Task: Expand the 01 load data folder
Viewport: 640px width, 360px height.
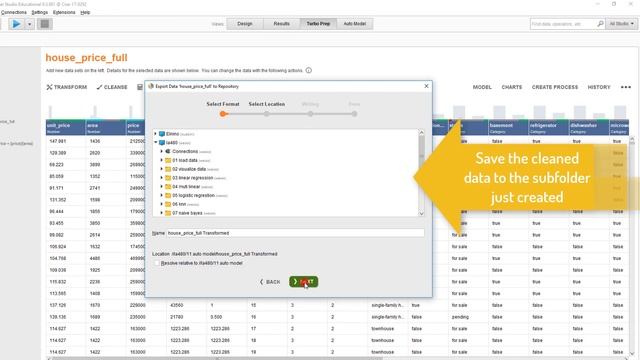Action: point(162,160)
